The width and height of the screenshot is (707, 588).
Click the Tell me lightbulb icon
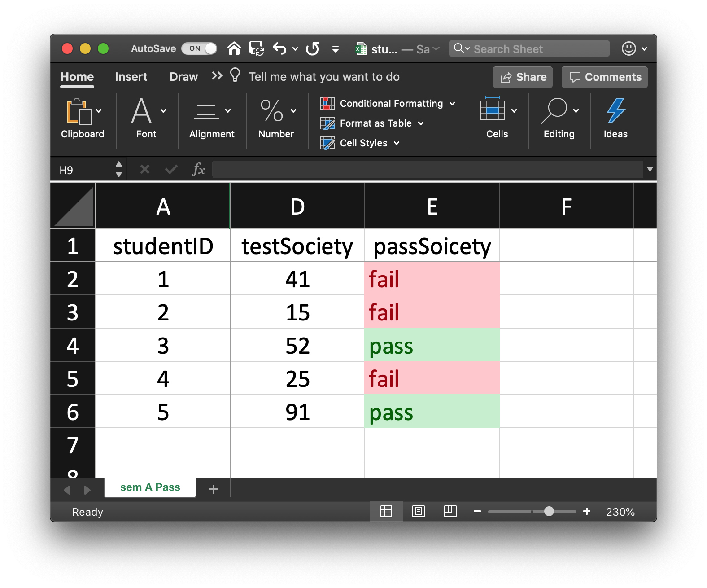pos(235,75)
